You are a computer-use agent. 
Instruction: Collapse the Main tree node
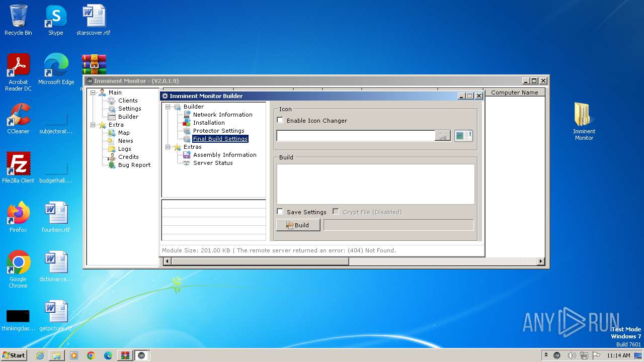pyautogui.click(x=93, y=93)
